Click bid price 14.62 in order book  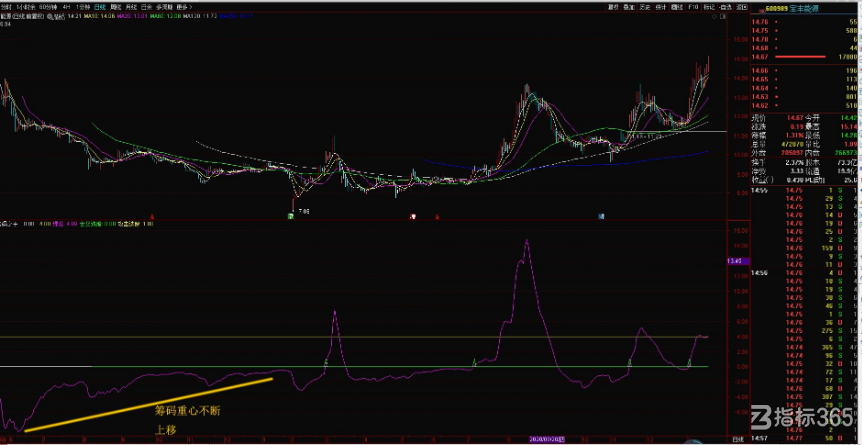pyautogui.click(x=761, y=106)
